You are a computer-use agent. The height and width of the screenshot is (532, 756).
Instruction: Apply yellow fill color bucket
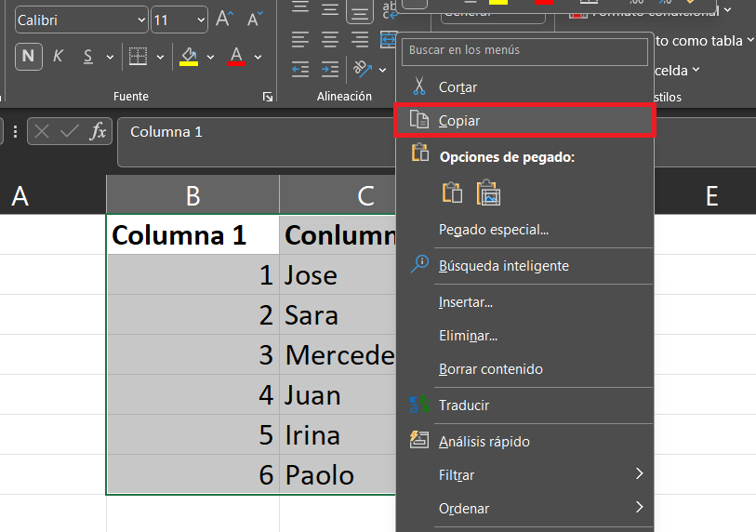pos(189,57)
